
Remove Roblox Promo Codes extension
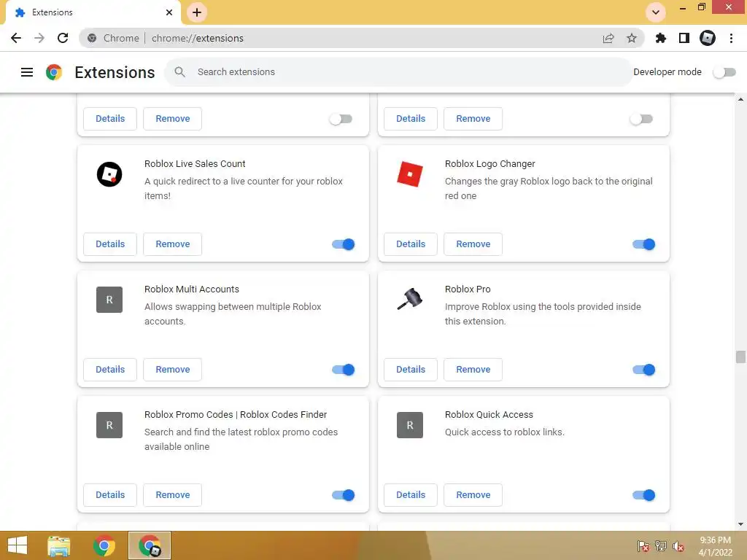(172, 495)
